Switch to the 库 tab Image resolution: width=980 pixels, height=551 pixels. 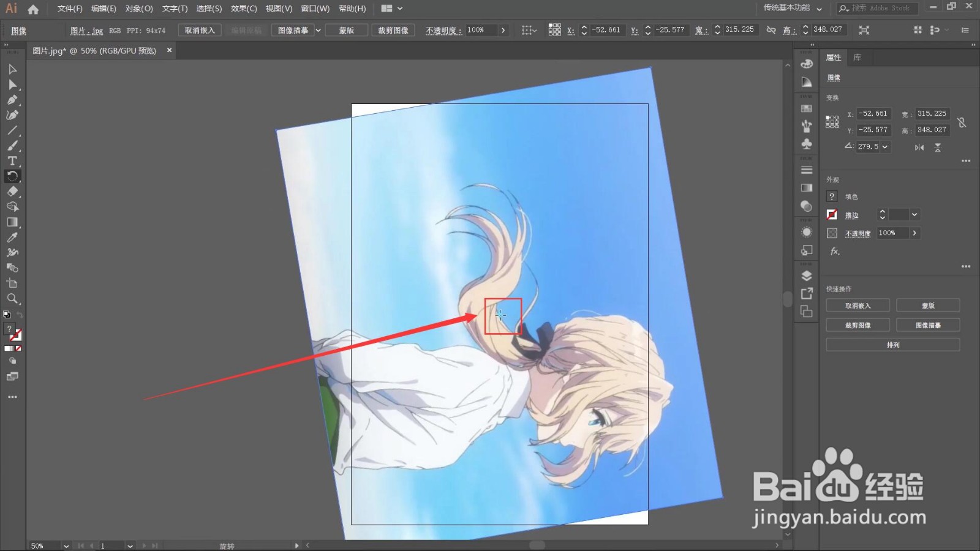(x=858, y=58)
